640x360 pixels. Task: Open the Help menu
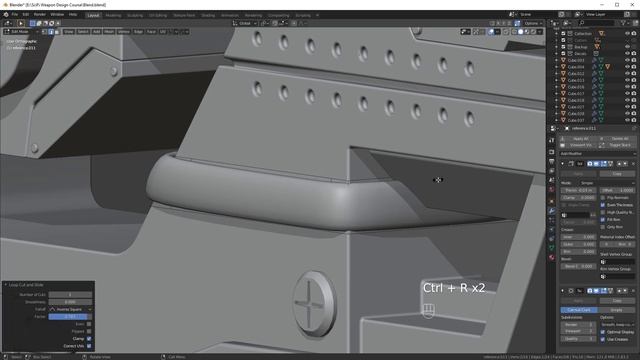(73, 14)
